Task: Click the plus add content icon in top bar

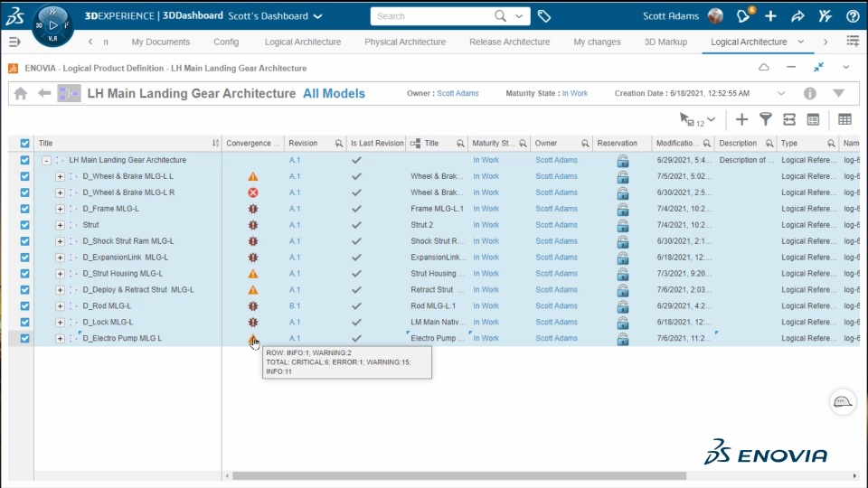Action: (x=770, y=16)
